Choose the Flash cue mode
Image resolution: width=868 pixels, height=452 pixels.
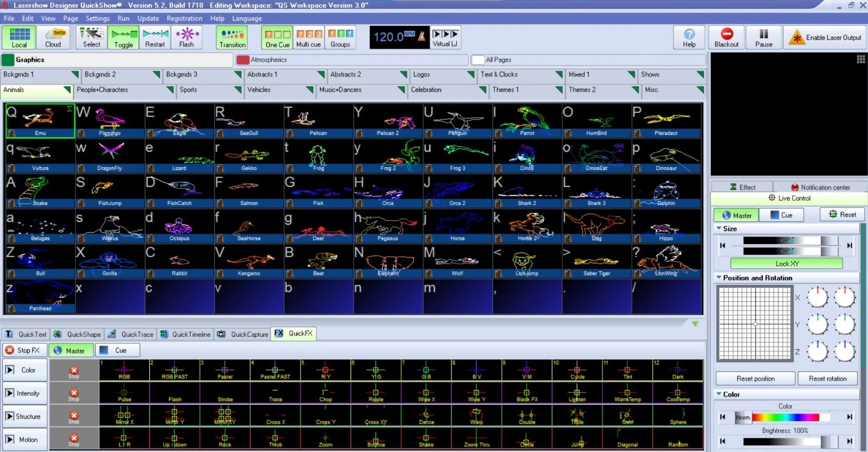187,37
